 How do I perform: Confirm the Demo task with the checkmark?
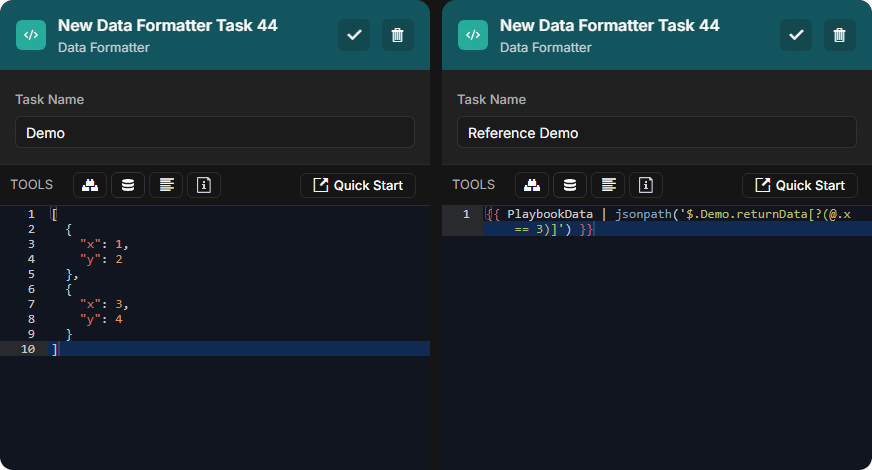click(x=354, y=35)
